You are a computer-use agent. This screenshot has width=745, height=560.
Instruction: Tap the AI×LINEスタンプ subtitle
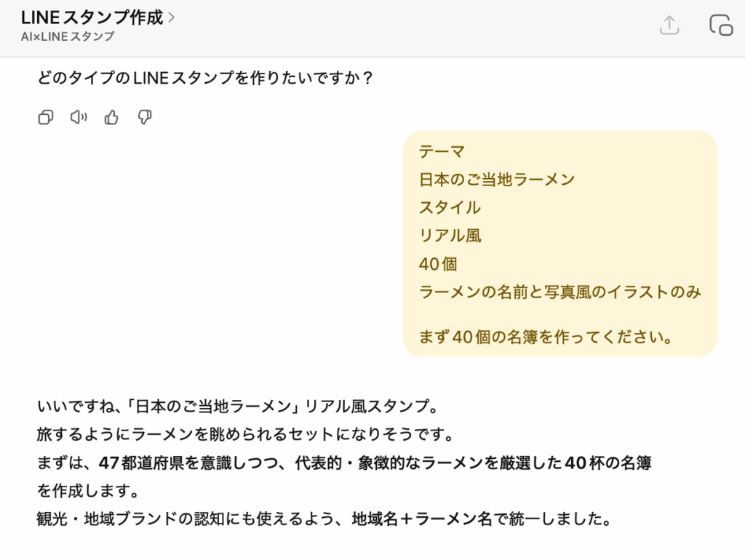(x=68, y=36)
